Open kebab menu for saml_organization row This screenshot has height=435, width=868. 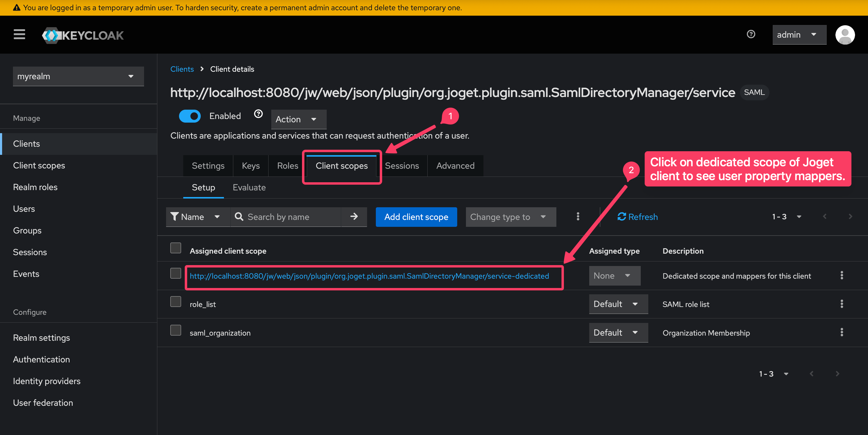click(x=842, y=332)
